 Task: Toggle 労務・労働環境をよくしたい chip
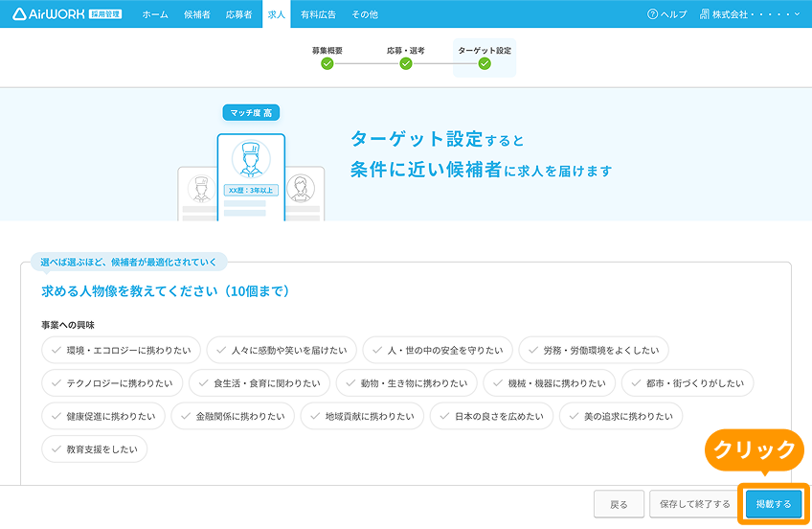click(x=594, y=350)
